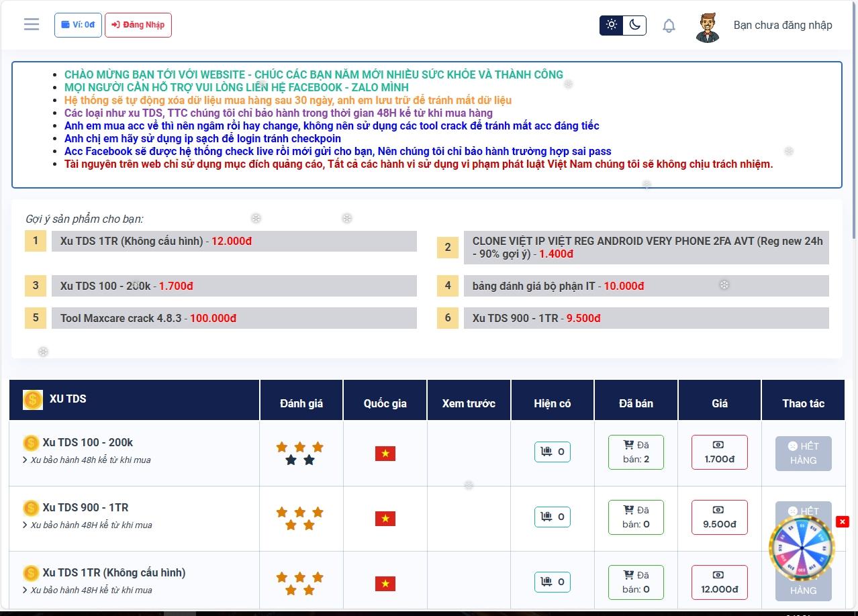
Task: Click the 9.500đ price badge in table
Action: 720,517
